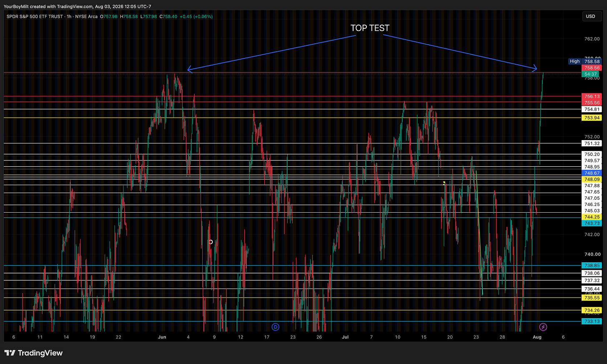This screenshot has height=364, width=607.
Task: Select the 748.95 price level label
Action: [x=592, y=167]
